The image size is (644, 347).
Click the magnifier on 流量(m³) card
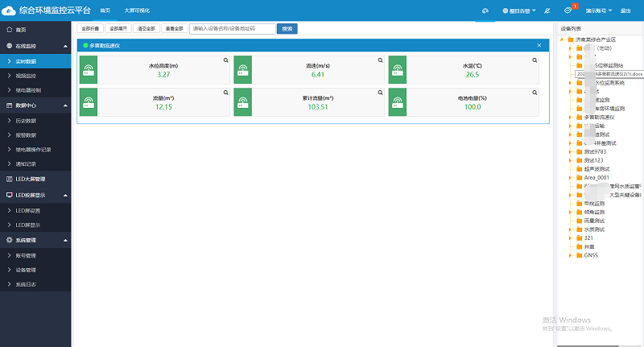pos(226,93)
